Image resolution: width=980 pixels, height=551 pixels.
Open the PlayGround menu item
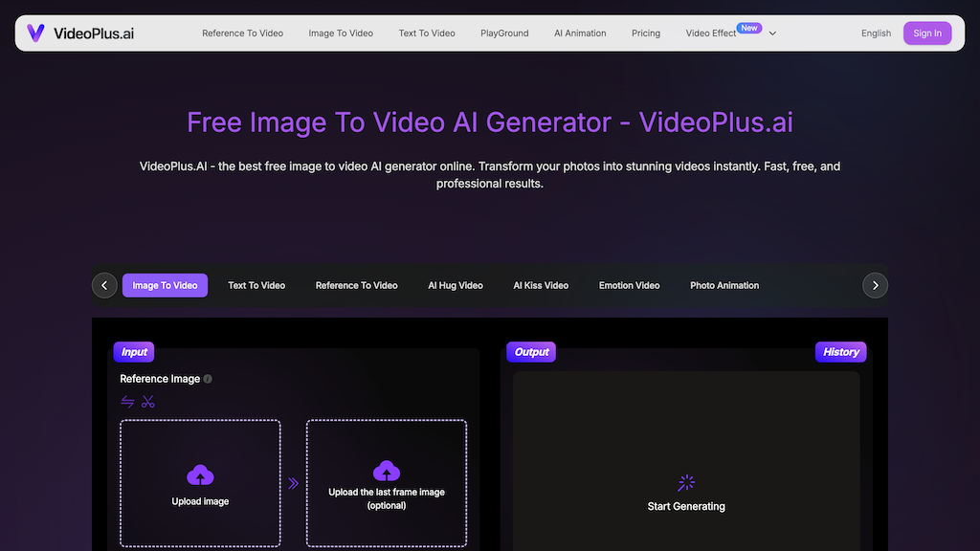pyautogui.click(x=504, y=33)
